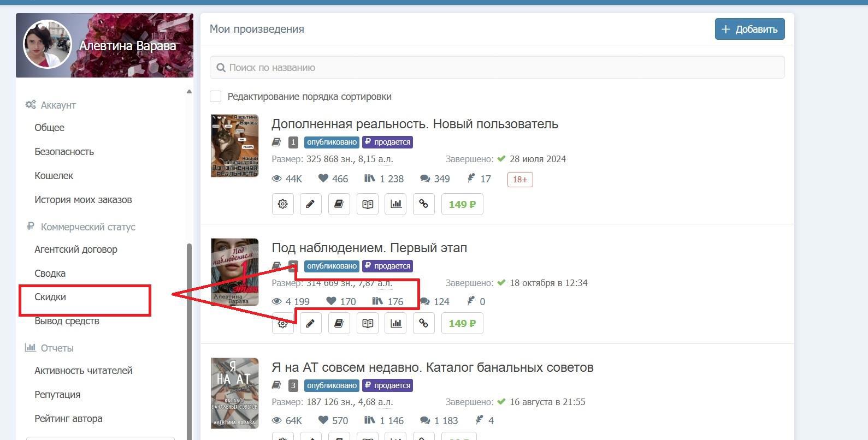Click closed book icon for Под наблюдением
The image size is (868, 440).
click(339, 323)
